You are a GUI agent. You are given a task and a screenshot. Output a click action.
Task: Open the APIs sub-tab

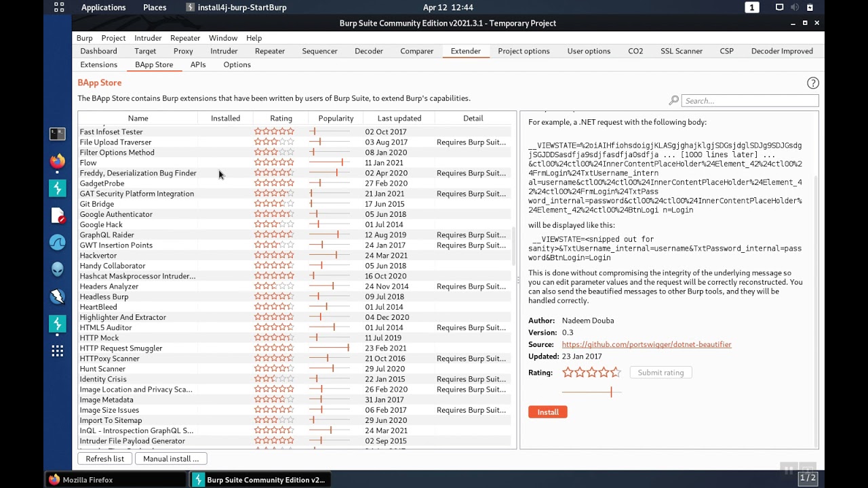198,64
